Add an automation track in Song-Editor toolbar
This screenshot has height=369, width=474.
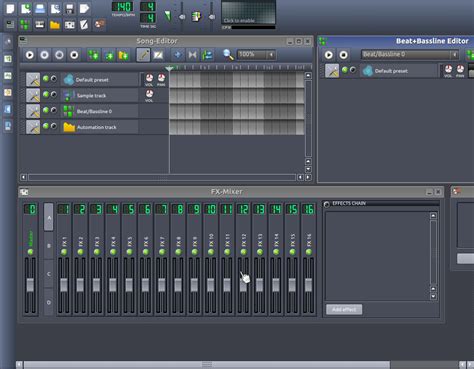(x=123, y=55)
